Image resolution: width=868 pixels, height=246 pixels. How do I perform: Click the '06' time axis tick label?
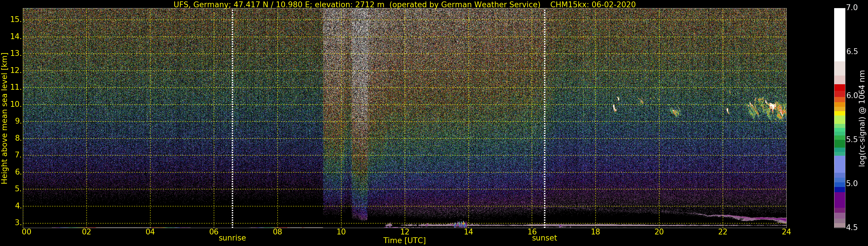point(214,232)
